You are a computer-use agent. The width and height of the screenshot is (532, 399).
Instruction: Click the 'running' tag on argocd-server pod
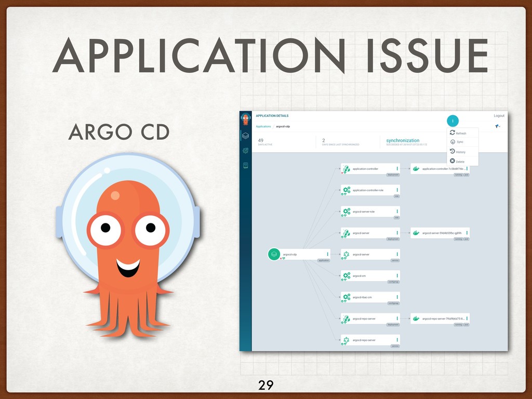click(458, 239)
